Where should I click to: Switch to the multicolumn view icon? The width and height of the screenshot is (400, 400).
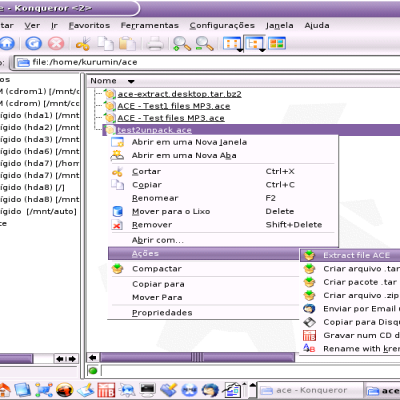tap(277, 44)
